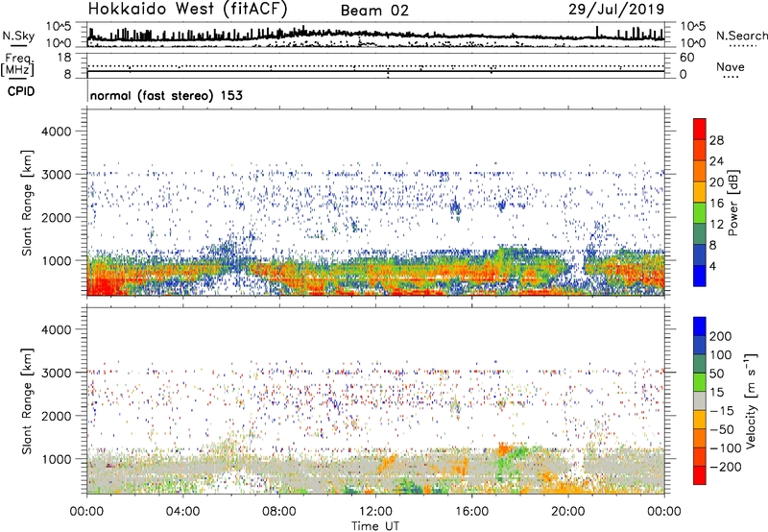
Task: Click the blue top segment of the velocity colorbar
Action: click(700, 326)
